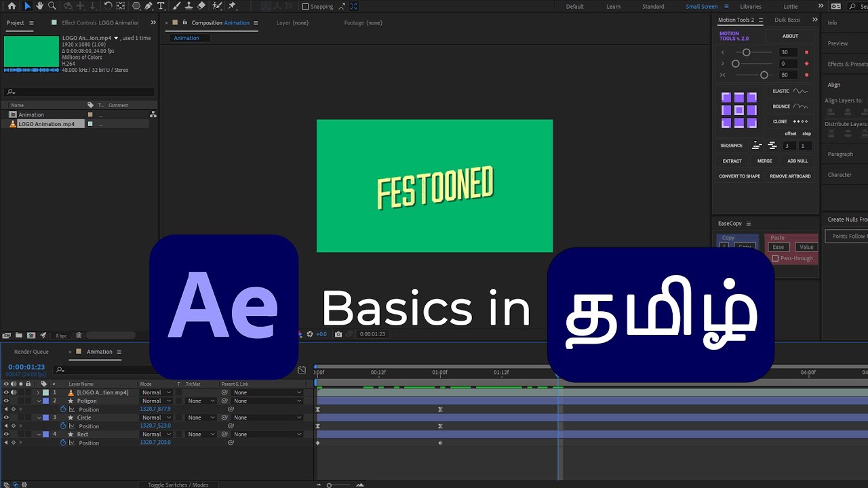Screen dimensions: 868x488
Task: Apply the BOUNCE expression button
Action: tap(790, 106)
